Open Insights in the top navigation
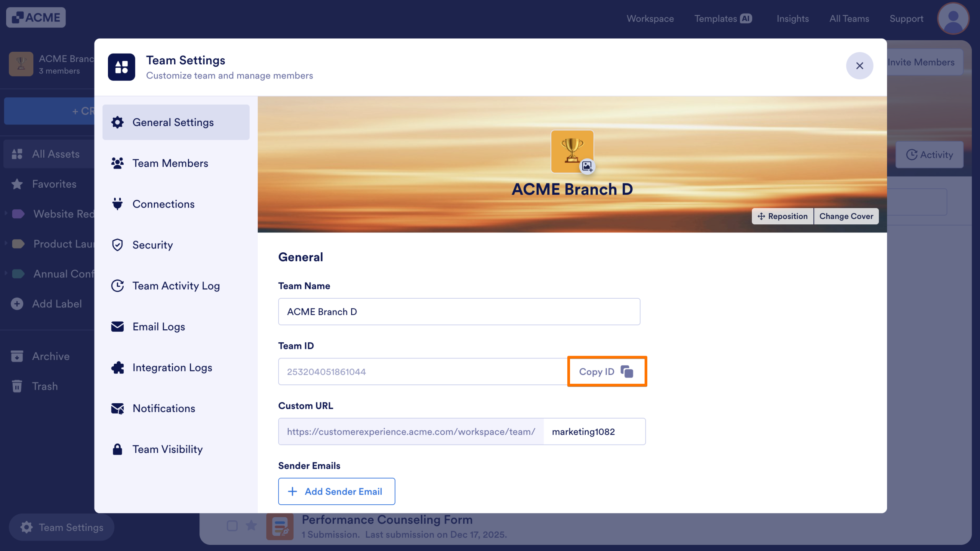 (792, 18)
